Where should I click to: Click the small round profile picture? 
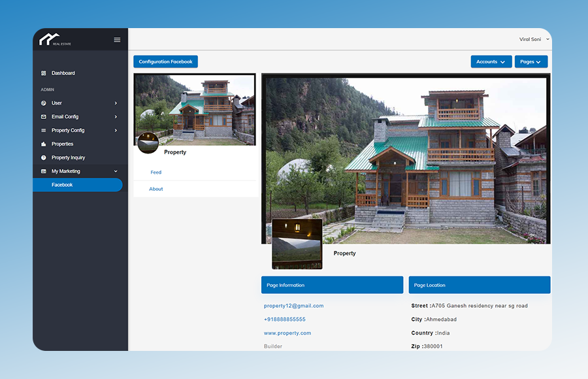148,142
